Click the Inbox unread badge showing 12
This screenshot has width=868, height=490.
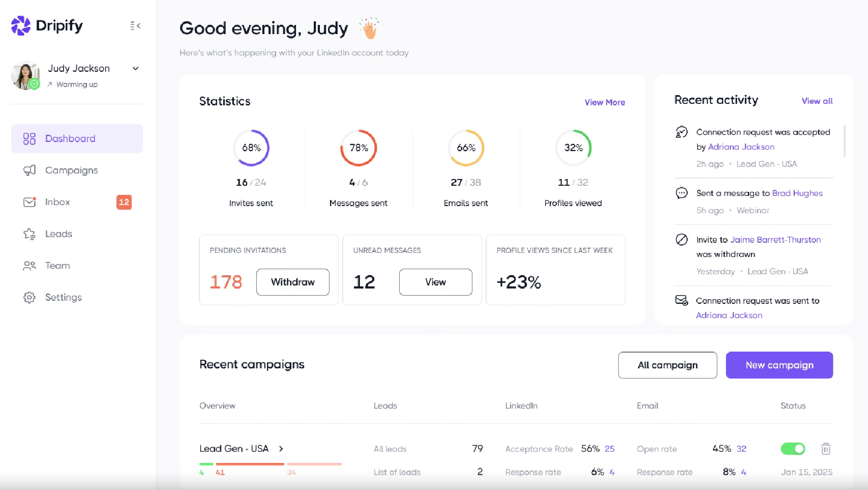(124, 202)
